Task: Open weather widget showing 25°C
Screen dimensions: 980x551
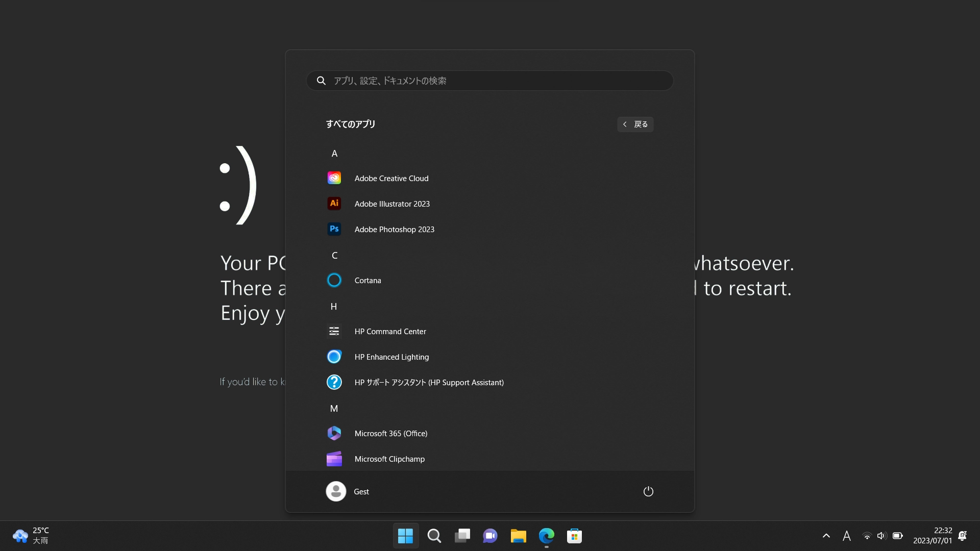Action: click(31, 536)
